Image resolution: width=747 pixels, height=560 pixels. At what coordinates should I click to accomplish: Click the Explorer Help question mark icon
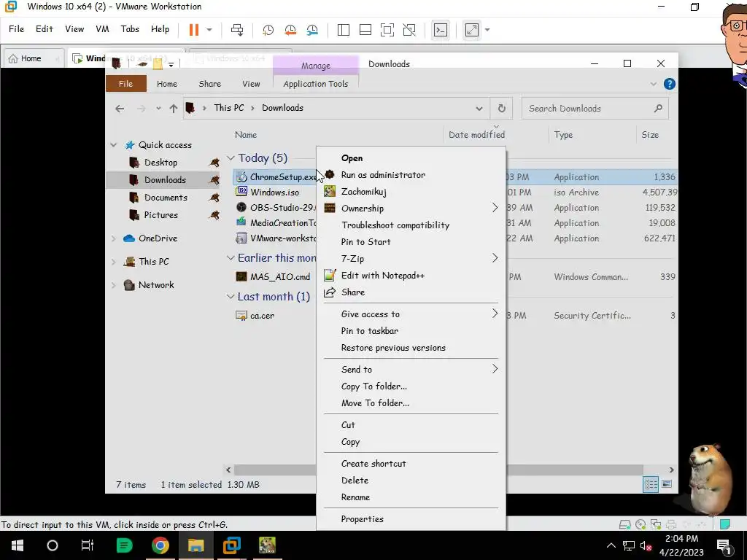pyautogui.click(x=670, y=84)
